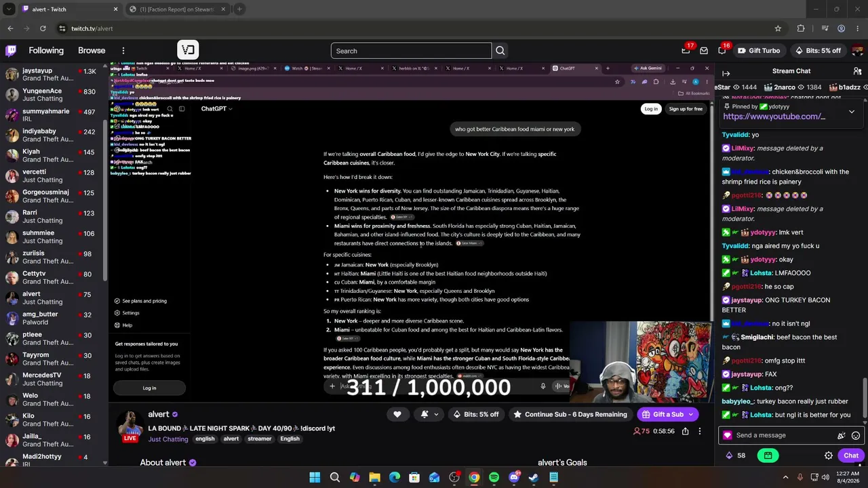Click the heart follow button for alvert
The width and height of the screenshot is (868, 488).
click(x=397, y=414)
